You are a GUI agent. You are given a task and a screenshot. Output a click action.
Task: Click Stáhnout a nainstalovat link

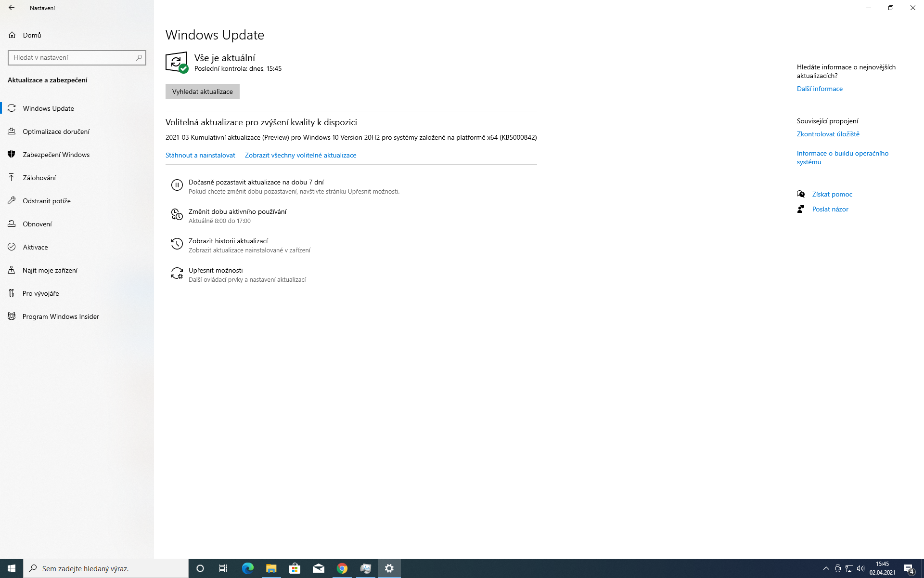tap(200, 155)
